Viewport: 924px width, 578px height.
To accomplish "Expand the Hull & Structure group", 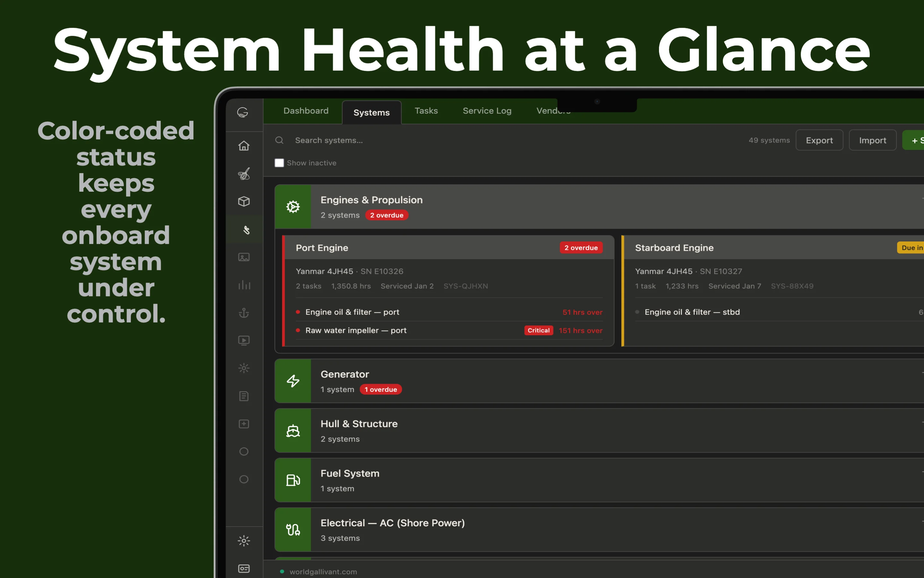I will (x=599, y=430).
